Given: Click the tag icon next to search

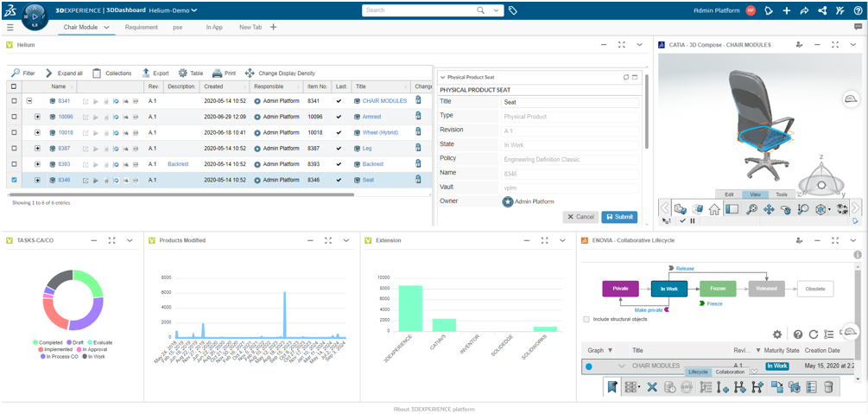Looking at the screenshot, I should (x=513, y=10).
